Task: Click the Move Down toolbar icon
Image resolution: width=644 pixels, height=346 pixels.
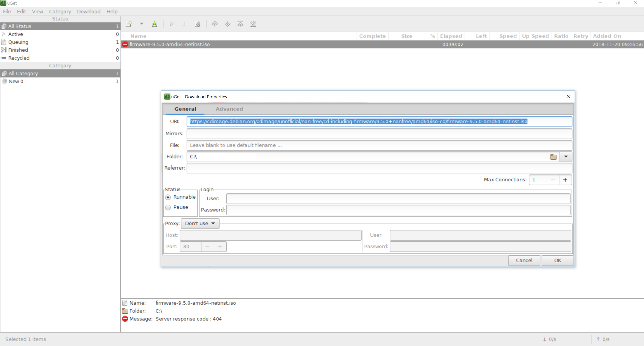Action: 227,24
